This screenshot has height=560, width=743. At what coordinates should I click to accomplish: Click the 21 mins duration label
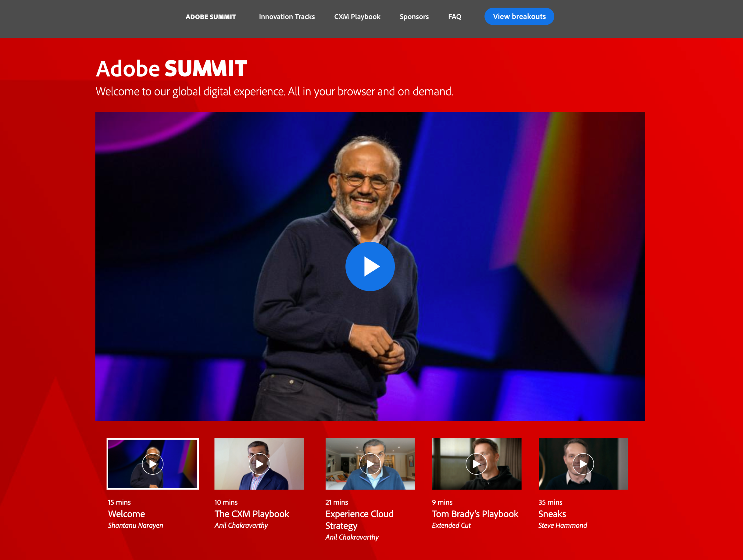pyautogui.click(x=337, y=502)
